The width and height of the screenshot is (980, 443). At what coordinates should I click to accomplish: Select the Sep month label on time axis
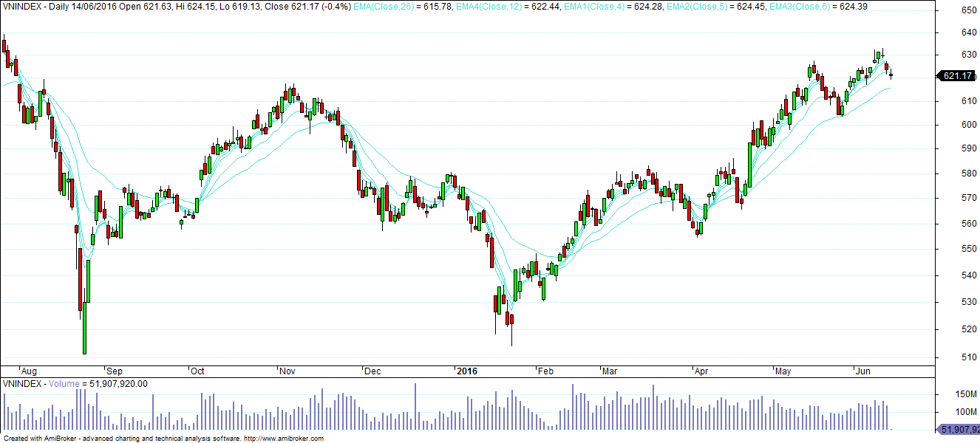point(114,371)
